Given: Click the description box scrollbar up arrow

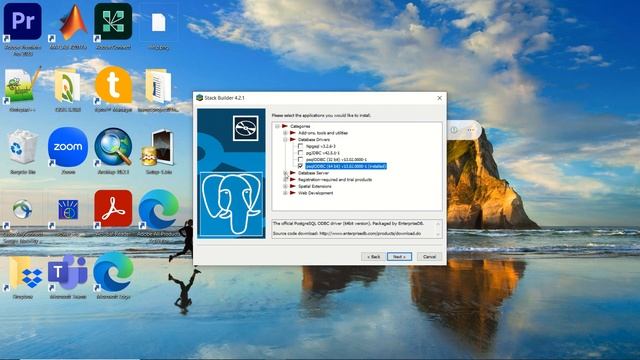Looking at the screenshot, I should [438, 224].
